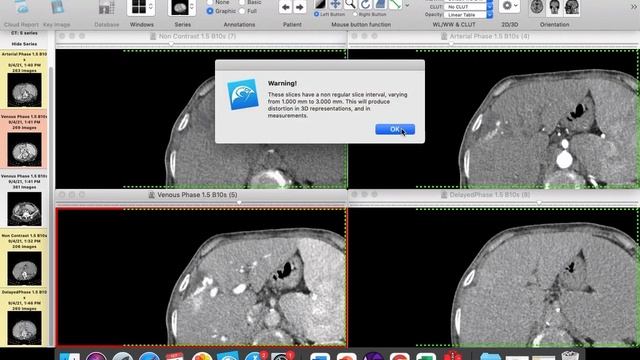
Task: Set orientation to axial view
Action: click(537, 7)
